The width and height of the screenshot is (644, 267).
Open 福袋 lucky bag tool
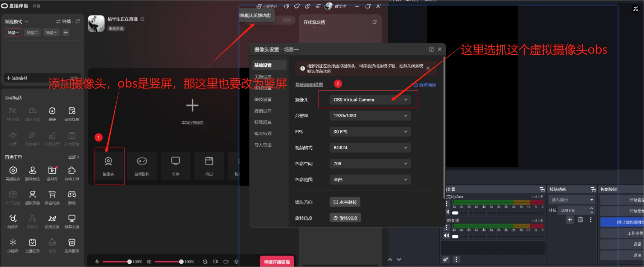[x=52, y=114]
